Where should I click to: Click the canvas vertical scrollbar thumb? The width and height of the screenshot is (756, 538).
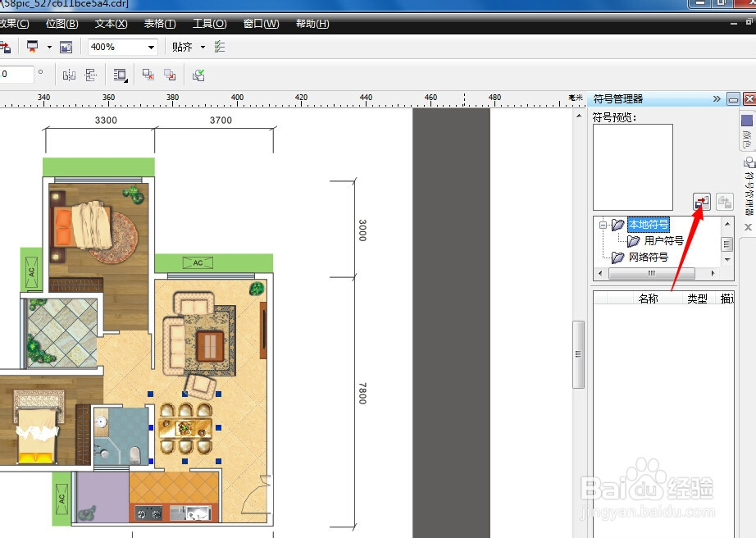coord(578,354)
